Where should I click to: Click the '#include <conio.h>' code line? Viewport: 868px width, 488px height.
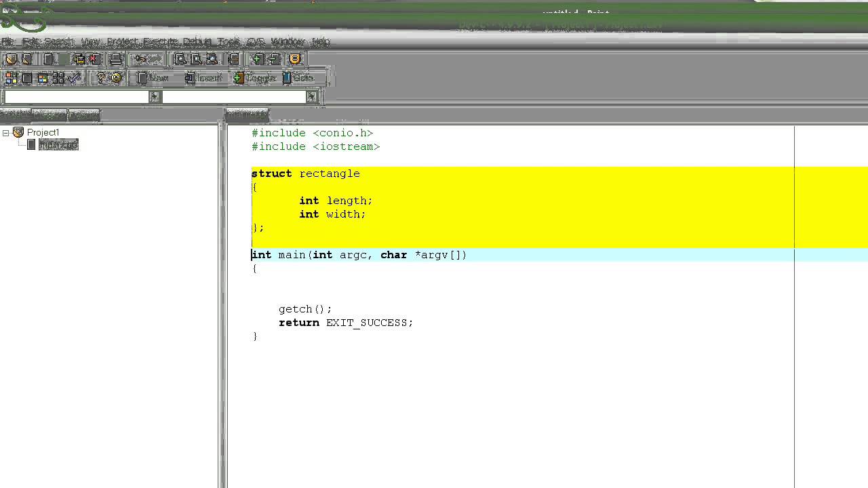tap(312, 133)
